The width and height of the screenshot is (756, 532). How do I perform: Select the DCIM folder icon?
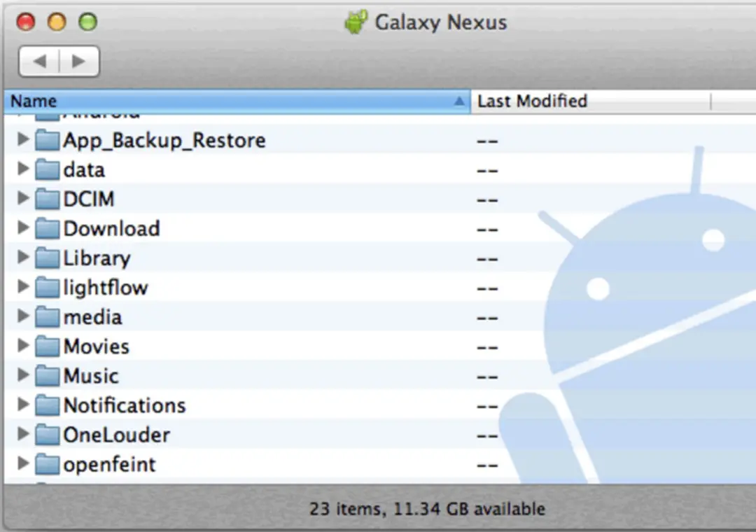click(x=48, y=199)
